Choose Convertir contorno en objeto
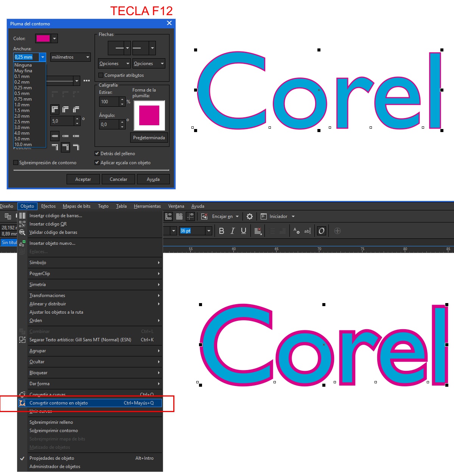Image resolution: width=454 pixels, height=476 pixels. pos(59,403)
